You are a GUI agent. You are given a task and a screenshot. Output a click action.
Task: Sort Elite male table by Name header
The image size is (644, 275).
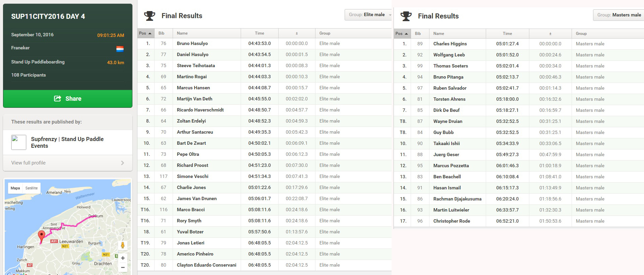click(207, 33)
